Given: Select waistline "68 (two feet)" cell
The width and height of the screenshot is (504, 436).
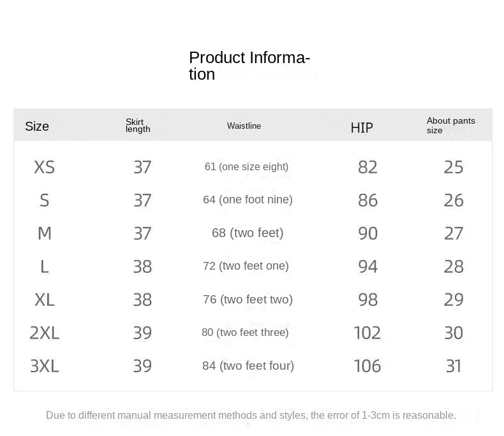Looking at the screenshot, I should (248, 233).
